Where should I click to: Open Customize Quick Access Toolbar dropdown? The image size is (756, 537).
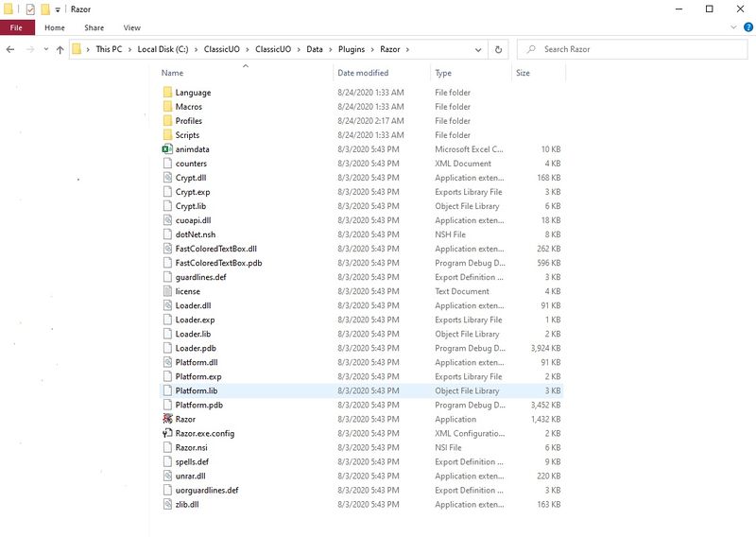pos(59,9)
